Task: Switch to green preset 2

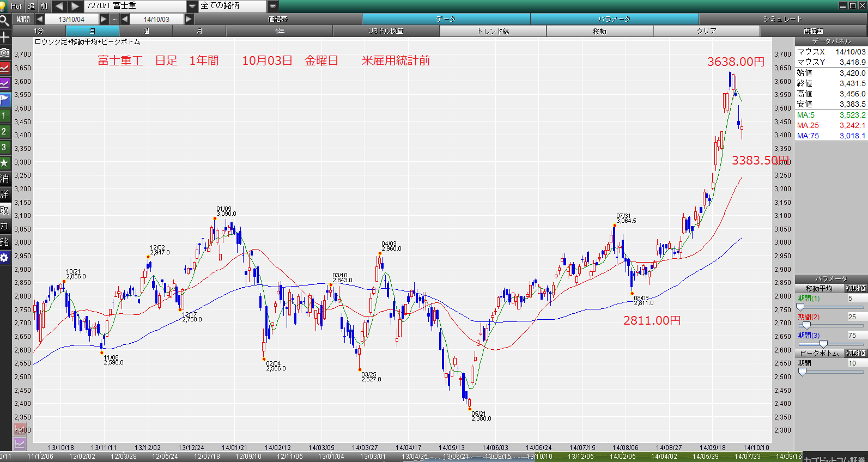Action: click(x=5, y=131)
